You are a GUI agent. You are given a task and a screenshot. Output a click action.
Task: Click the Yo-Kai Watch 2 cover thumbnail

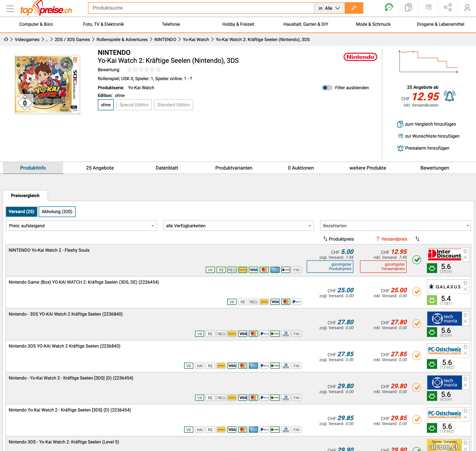(x=47, y=84)
